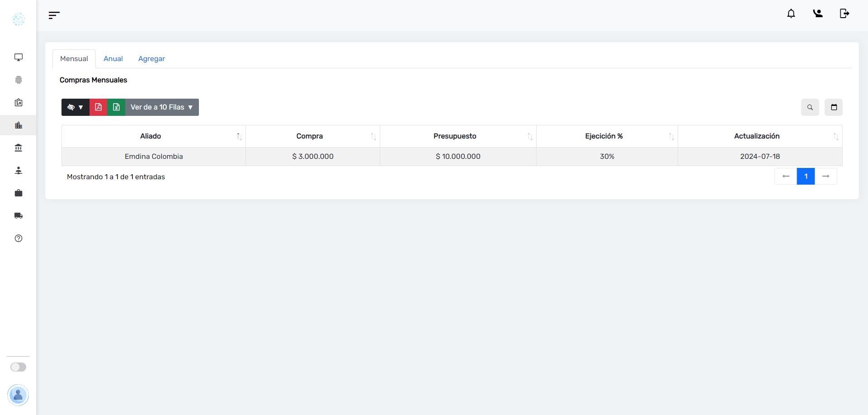Viewport: 868px width, 415px height.
Task: Log out using the exit icon
Action: [844, 14]
